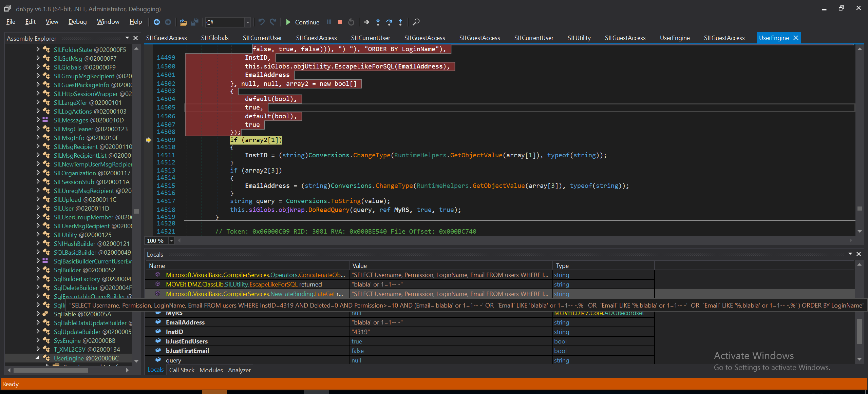The height and width of the screenshot is (394, 868).
Task: Click the Step Out icon
Action: (400, 22)
